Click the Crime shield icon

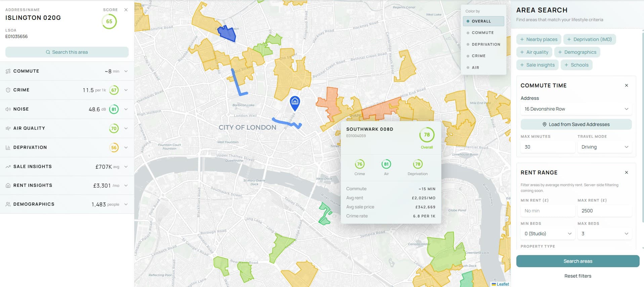tap(8, 90)
